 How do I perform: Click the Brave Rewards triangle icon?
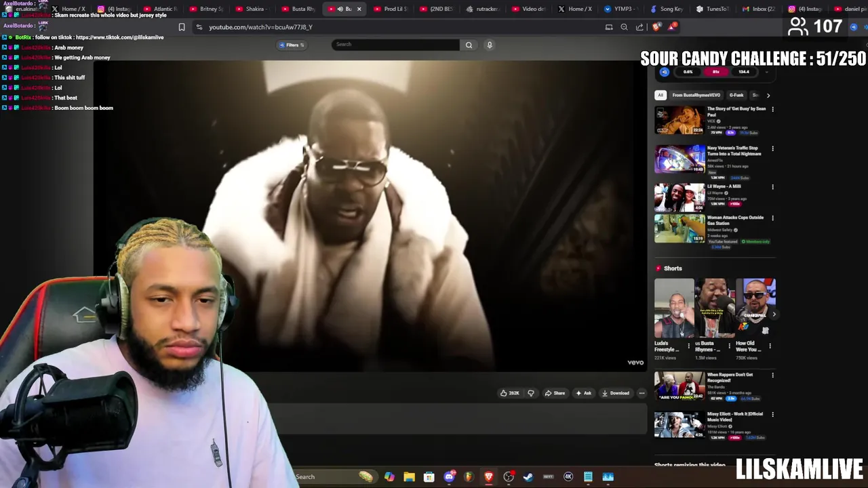click(x=671, y=27)
